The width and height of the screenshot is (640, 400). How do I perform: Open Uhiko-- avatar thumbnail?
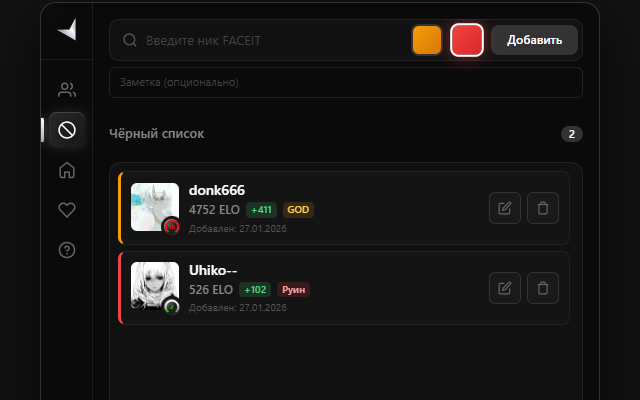coord(155,286)
